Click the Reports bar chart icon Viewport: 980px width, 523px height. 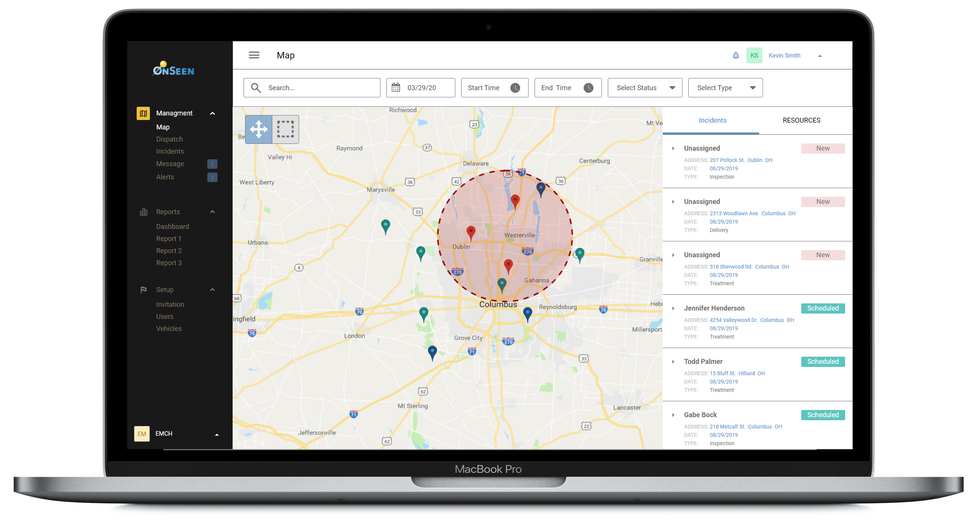coord(143,212)
